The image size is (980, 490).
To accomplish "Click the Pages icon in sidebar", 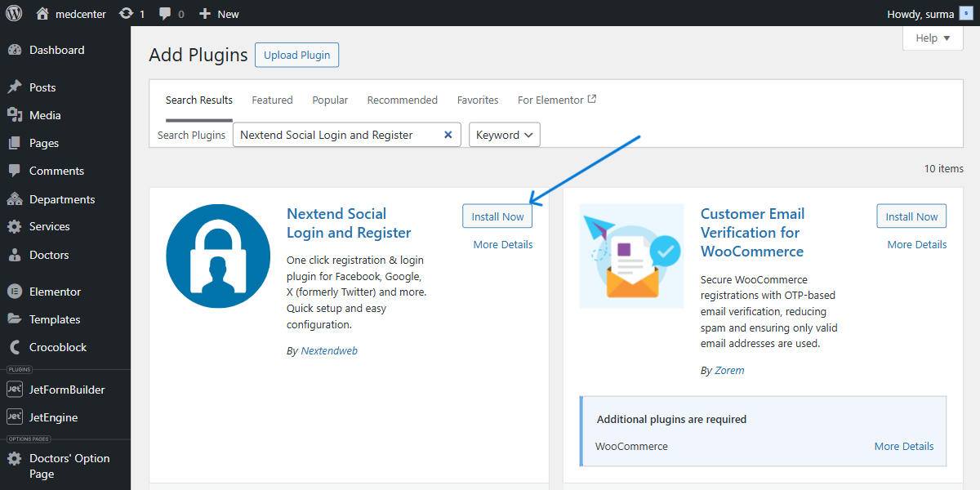I will click(x=14, y=143).
